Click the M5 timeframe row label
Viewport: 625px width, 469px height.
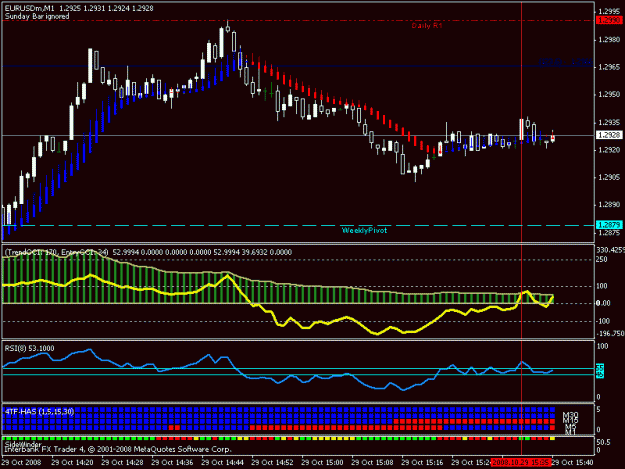[x=571, y=427]
